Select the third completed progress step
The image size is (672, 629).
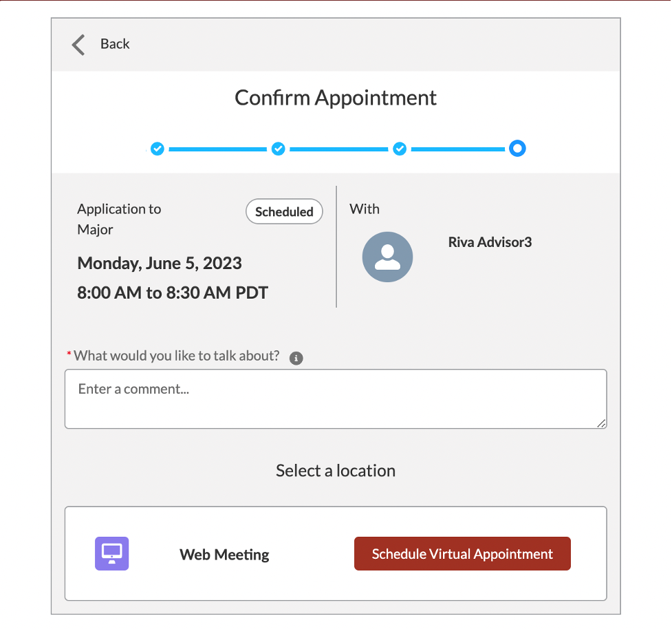coord(400,149)
